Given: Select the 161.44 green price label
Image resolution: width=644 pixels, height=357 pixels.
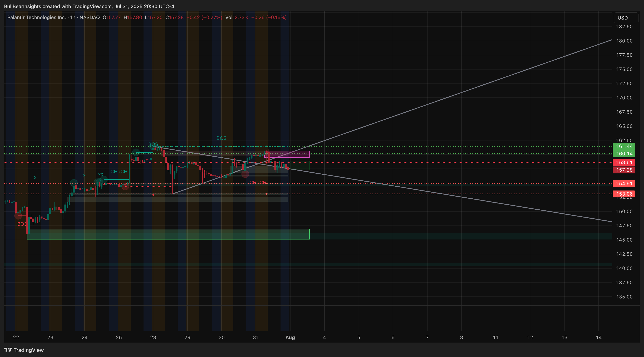Looking at the screenshot, I should click(x=624, y=146).
